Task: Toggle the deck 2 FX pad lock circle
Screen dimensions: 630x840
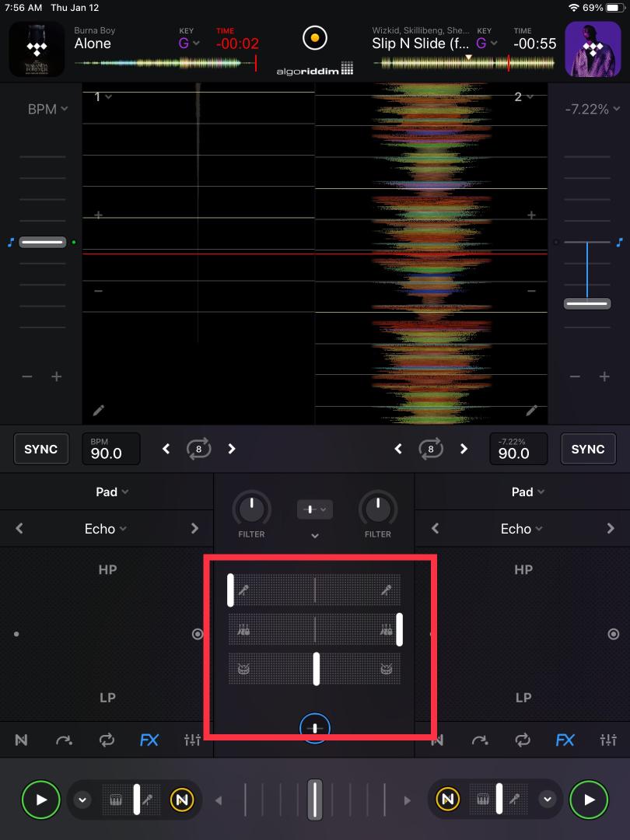Action: 614,635
